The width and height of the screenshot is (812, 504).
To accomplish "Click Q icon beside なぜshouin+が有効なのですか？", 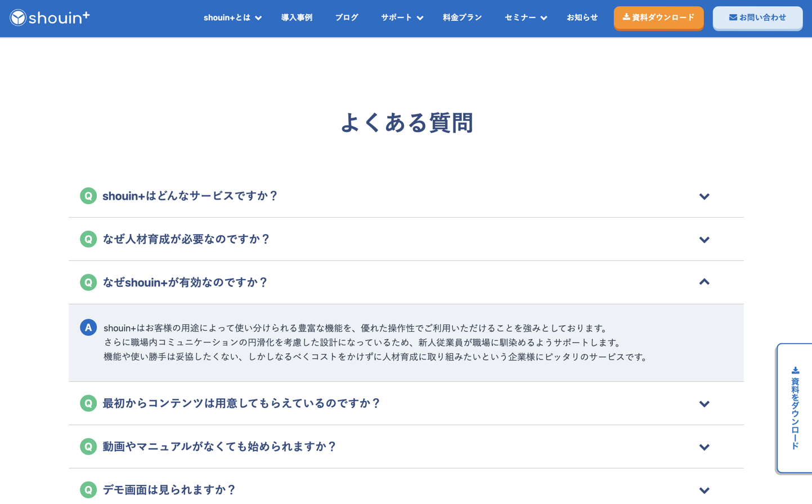I will (88, 282).
